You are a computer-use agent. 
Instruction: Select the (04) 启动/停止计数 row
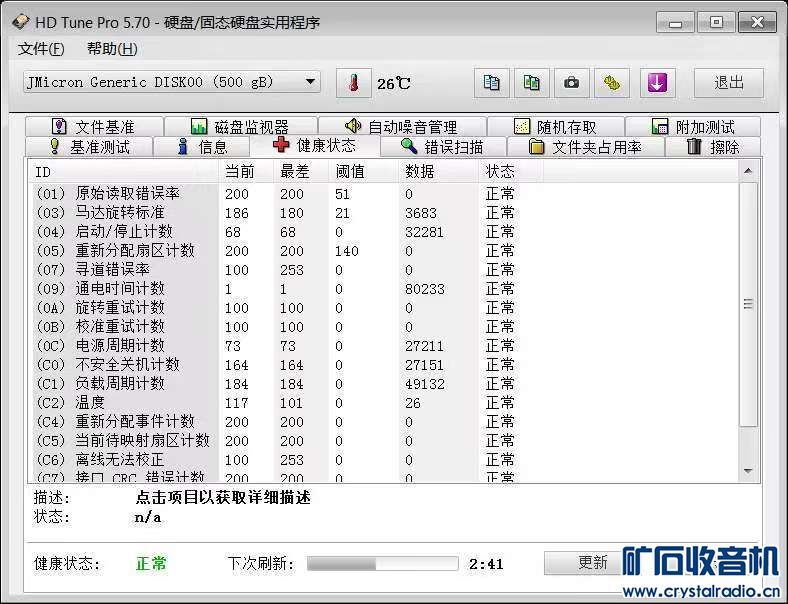[384, 232]
